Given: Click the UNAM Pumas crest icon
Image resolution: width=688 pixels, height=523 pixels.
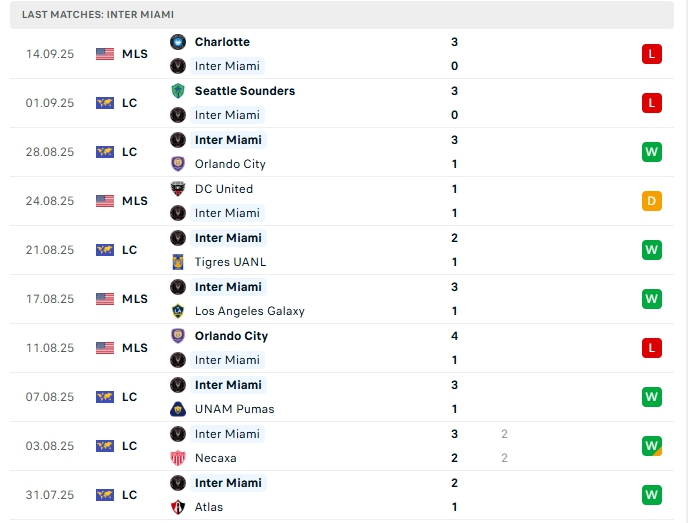Looking at the screenshot, I should coord(178,409).
